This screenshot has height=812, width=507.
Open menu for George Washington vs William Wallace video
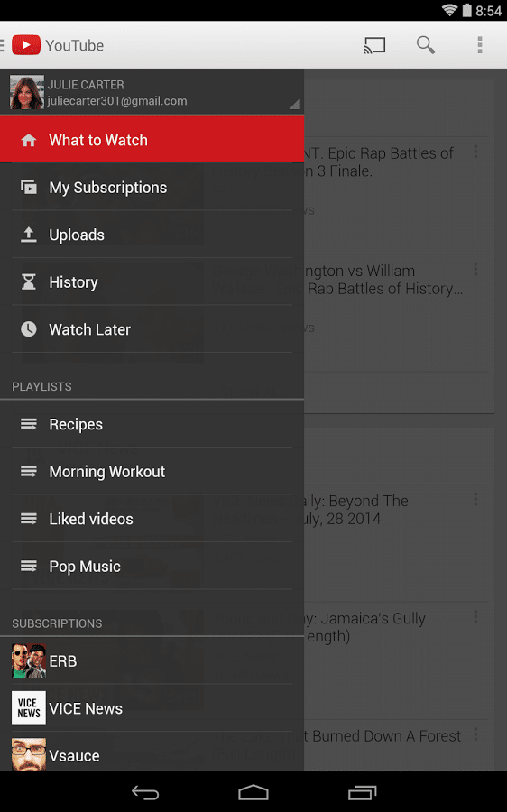pos(475,269)
